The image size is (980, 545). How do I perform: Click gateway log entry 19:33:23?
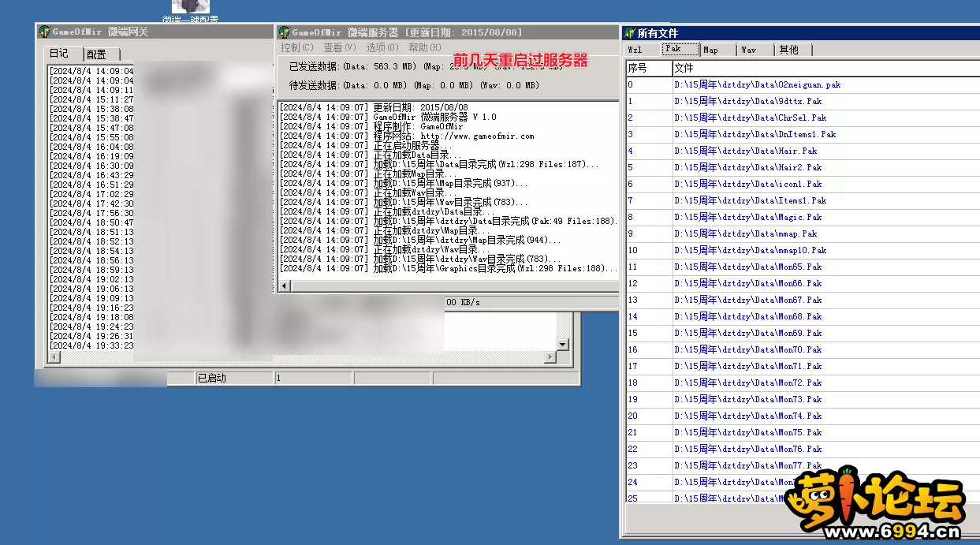[91, 345]
